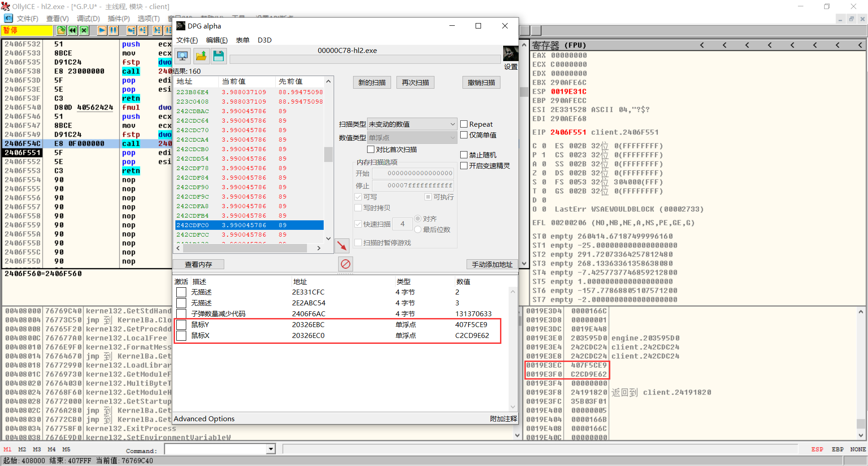Click the save table floppy disk icon
The width and height of the screenshot is (868, 466).
[x=218, y=56]
